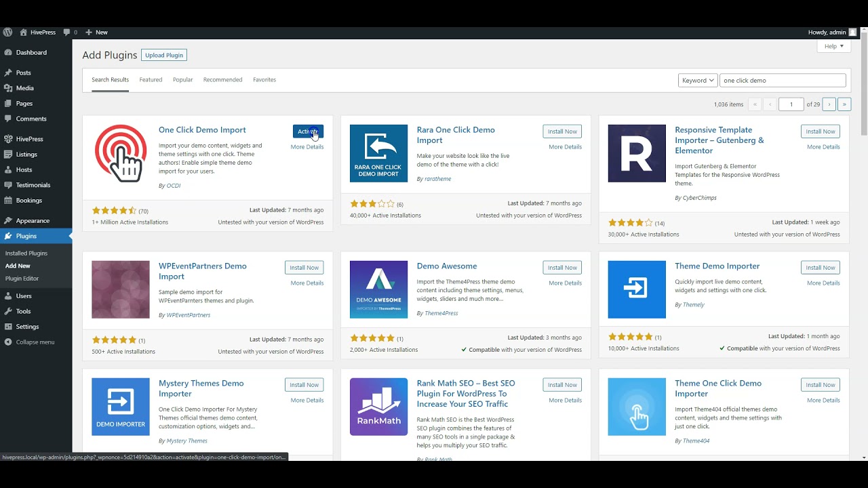Install Rara One Click Demo Import
This screenshot has height=488, width=868.
point(562,131)
